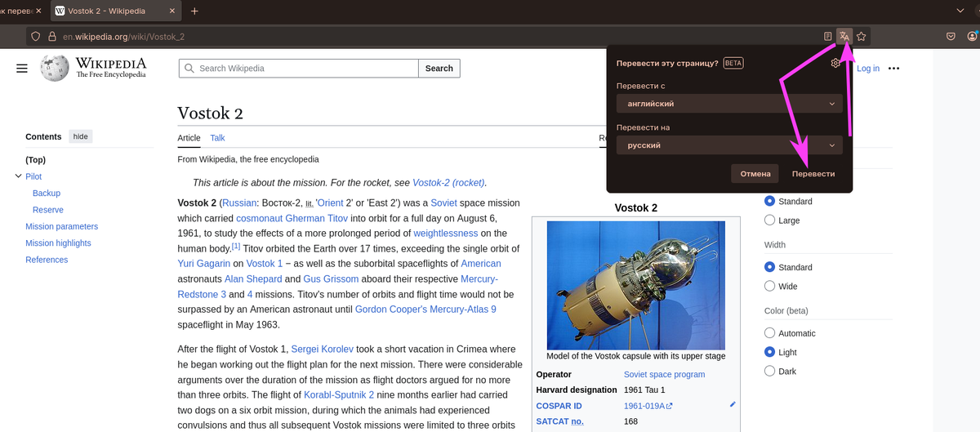
Task: Open the Wikipedia main menu hamburger icon
Action: 22,69
